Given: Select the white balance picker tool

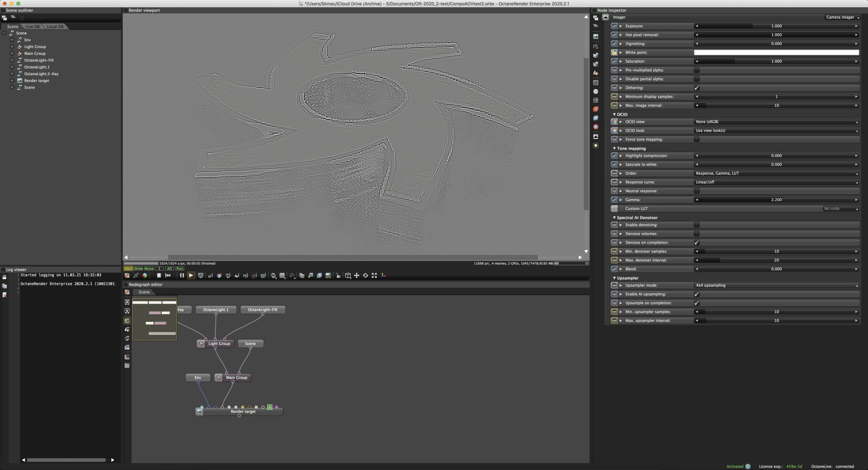Looking at the screenshot, I should 219,275.
